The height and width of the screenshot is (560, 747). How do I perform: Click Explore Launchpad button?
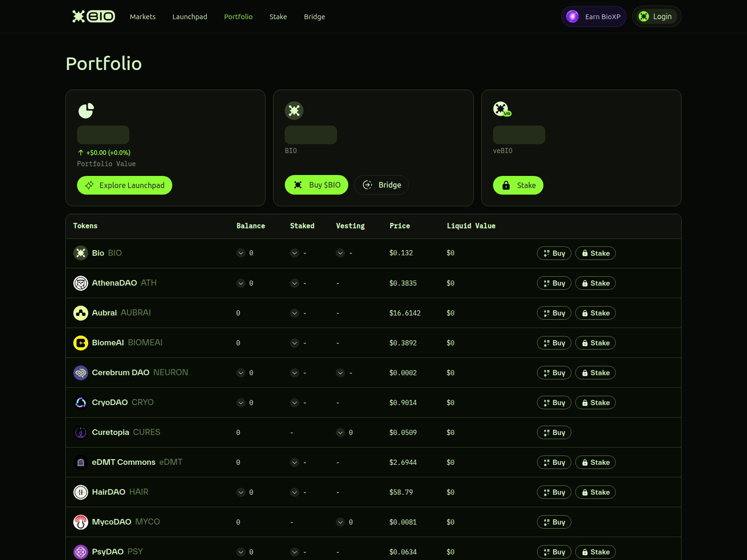coord(125,185)
